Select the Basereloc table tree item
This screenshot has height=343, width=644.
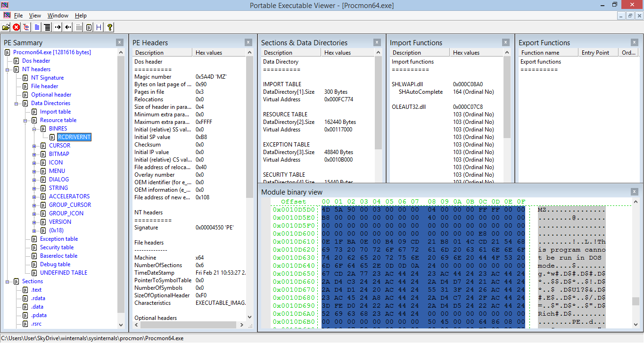point(58,256)
